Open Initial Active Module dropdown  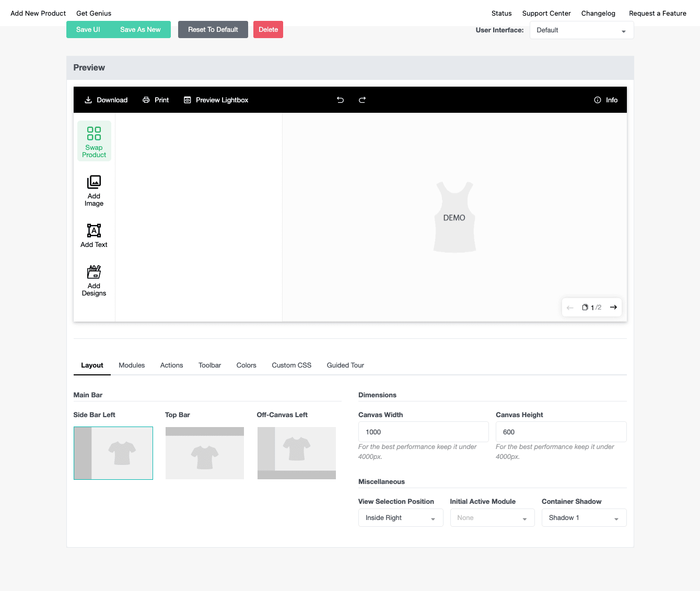[492, 518]
